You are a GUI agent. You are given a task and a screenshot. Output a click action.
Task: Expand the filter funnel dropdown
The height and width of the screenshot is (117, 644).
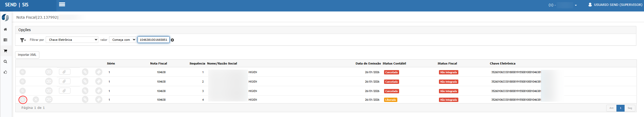(x=23, y=40)
